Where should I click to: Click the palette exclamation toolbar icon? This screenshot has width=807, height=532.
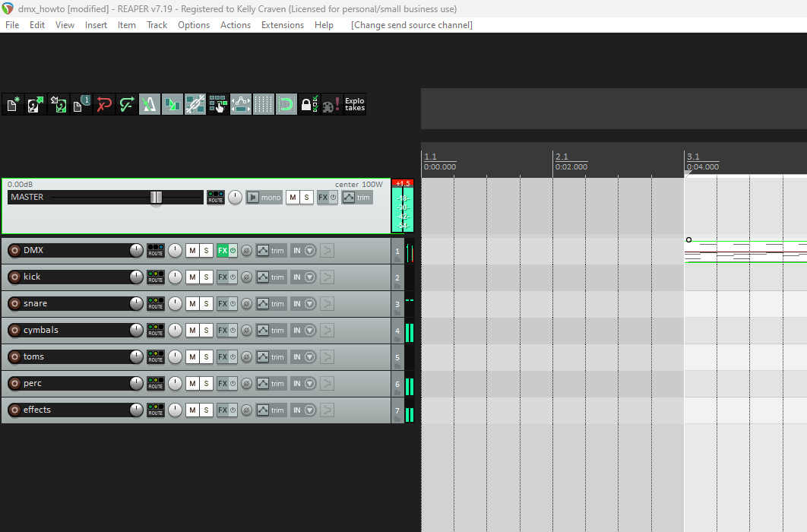click(x=331, y=104)
